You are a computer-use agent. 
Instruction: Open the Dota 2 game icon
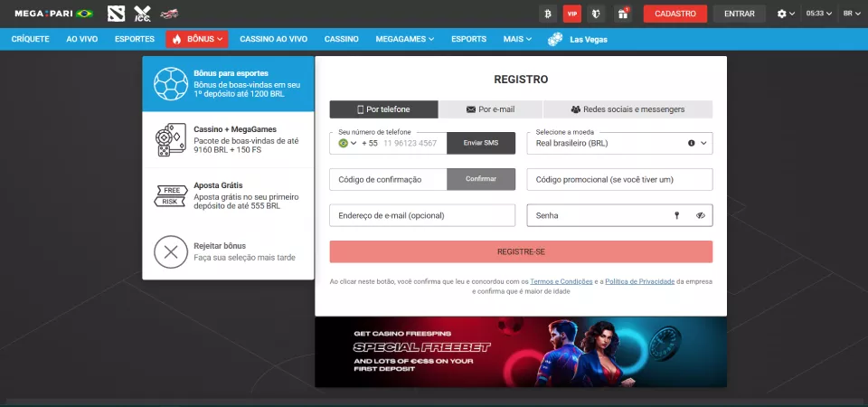pyautogui.click(x=116, y=14)
